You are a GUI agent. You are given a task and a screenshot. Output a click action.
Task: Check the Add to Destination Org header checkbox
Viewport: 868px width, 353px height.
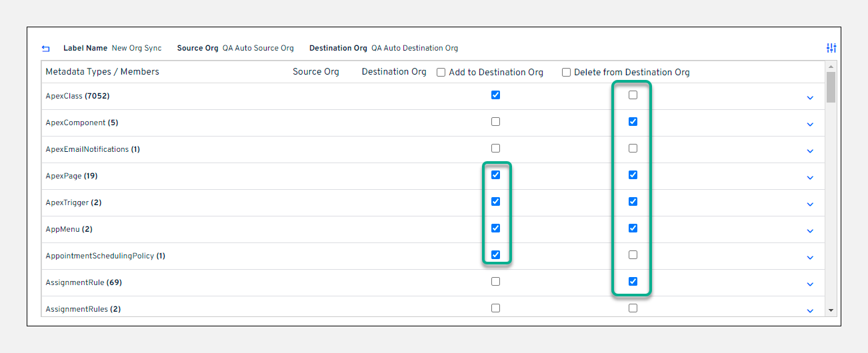(441, 73)
